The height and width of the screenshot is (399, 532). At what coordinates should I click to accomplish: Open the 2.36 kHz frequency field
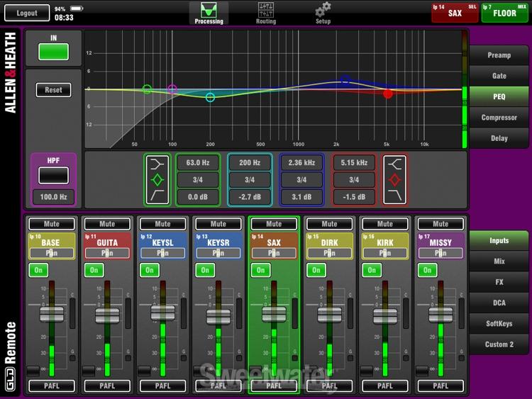click(x=301, y=162)
